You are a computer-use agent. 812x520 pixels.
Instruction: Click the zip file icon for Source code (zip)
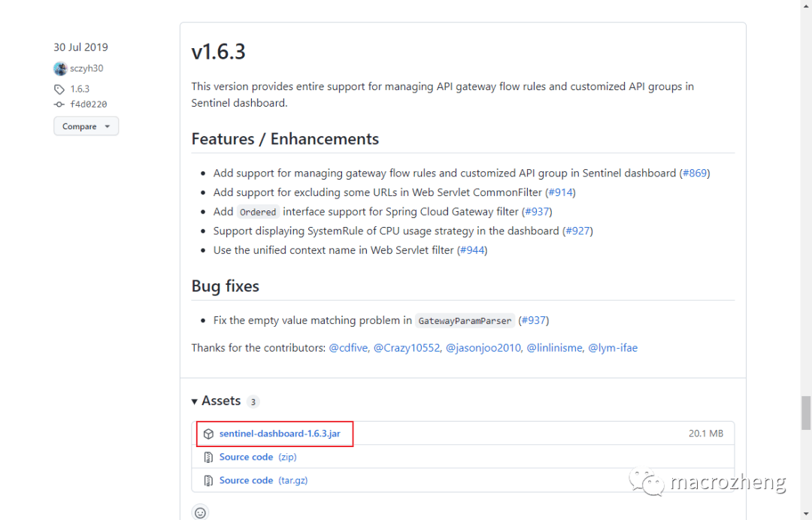[x=208, y=458]
